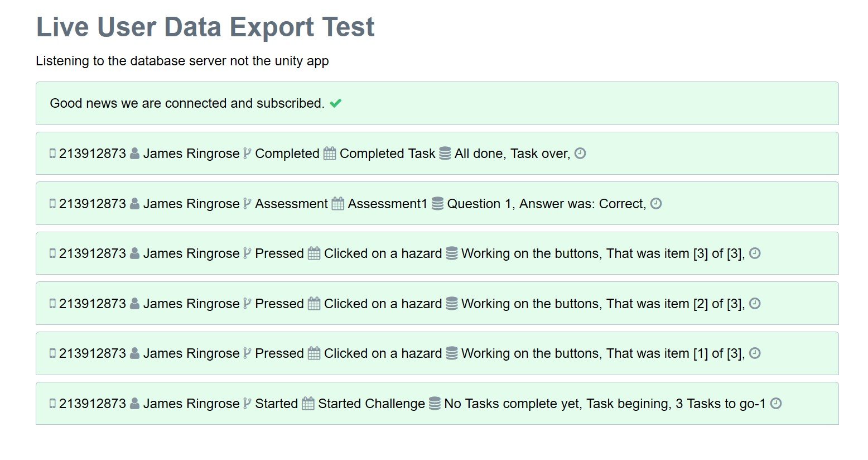868x460 pixels.
Task: Click 'That was item [1] of [3]' text
Action: point(675,353)
